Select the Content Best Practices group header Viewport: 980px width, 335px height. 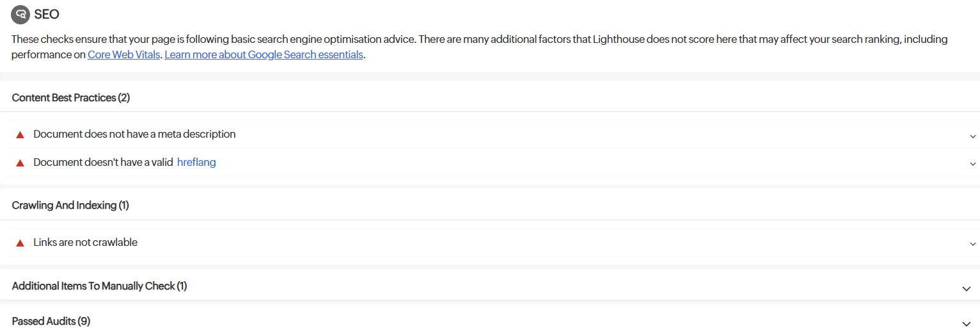[x=71, y=98]
